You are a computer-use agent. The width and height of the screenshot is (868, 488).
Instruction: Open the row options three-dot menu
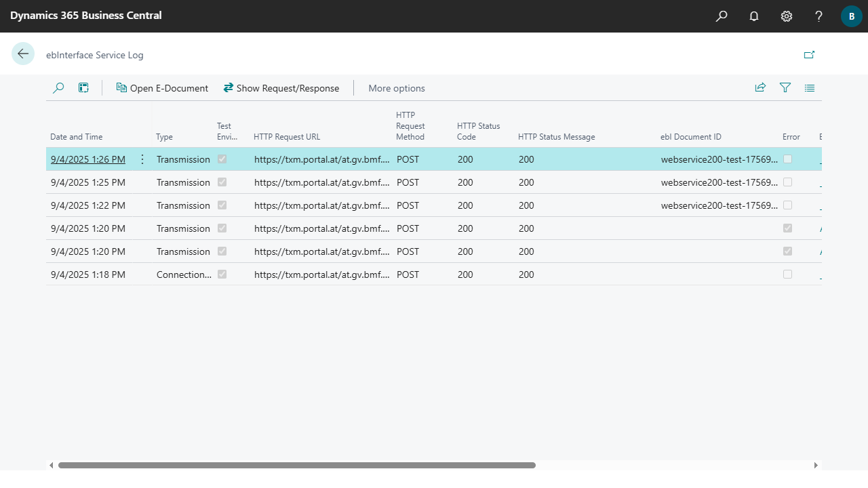pyautogui.click(x=142, y=159)
